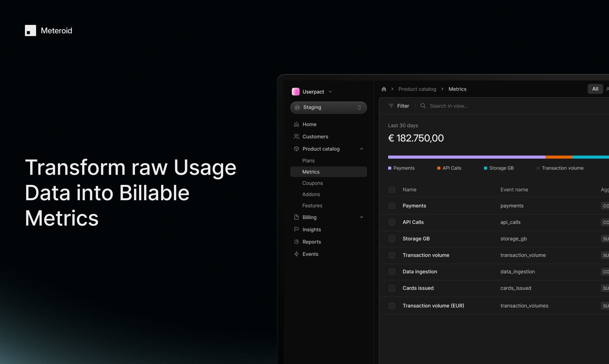The width and height of the screenshot is (609, 364).
Task: Click the transaction_volume event name cell
Action: [x=523, y=255]
